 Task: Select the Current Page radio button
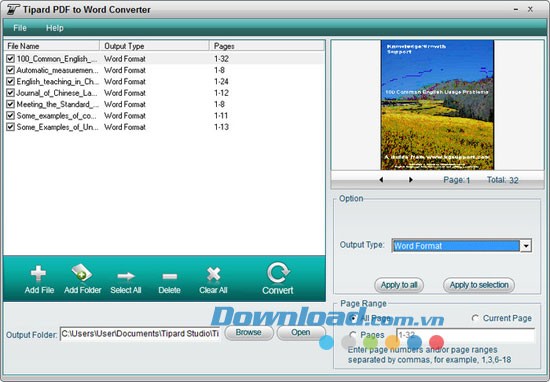pyautogui.click(x=475, y=318)
